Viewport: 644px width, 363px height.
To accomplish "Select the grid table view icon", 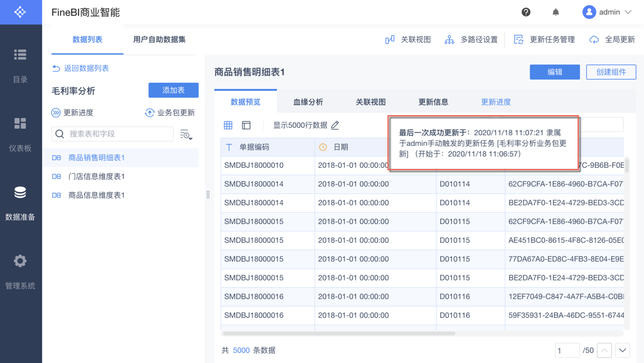I will pyautogui.click(x=228, y=125).
